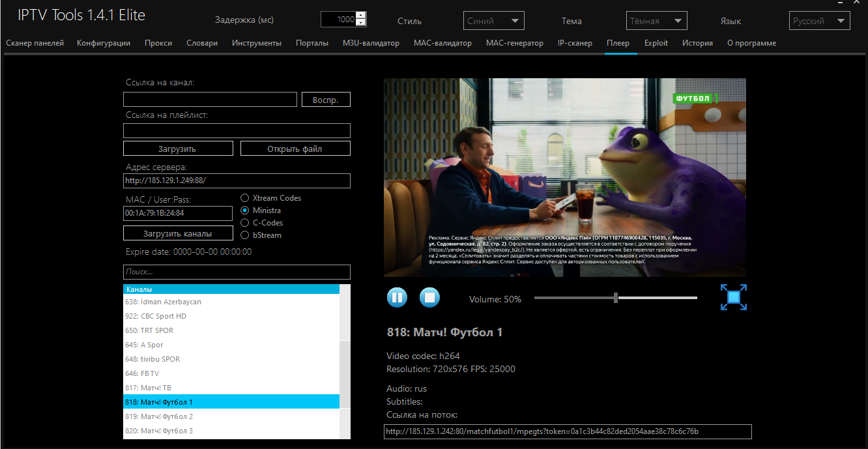Viewport: 868px width, 449px height.
Task: Select channel 817: Матч! ТВ
Action: point(231,388)
